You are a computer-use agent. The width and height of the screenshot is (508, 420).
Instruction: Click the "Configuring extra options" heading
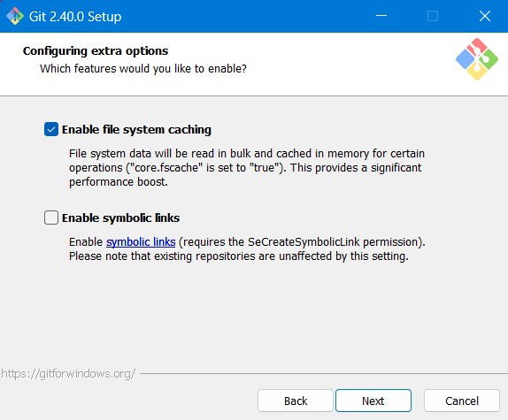pyautogui.click(x=96, y=51)
